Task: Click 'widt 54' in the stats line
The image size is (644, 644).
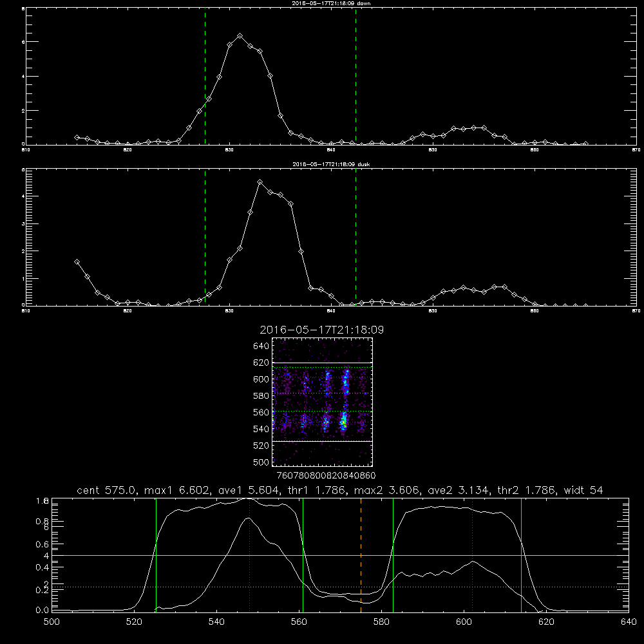Action: click(583, 490)
